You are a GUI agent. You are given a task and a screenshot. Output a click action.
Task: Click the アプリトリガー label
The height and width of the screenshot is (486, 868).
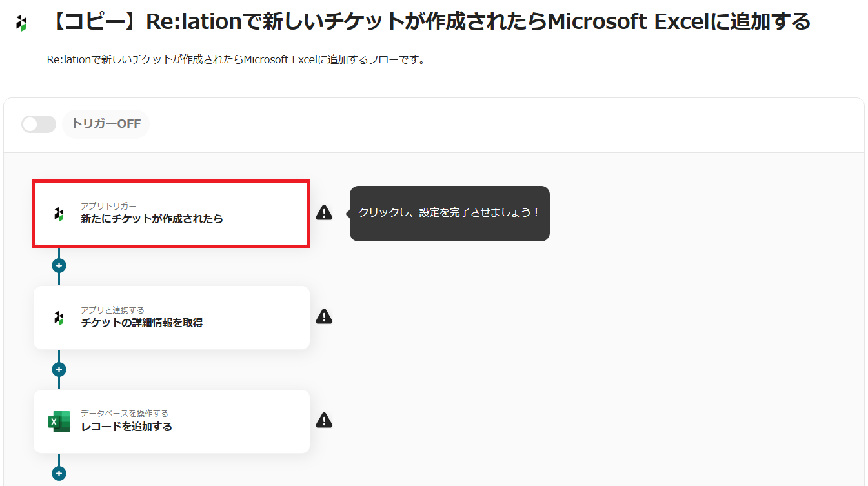pyautogui.click(x=108, y=206)
